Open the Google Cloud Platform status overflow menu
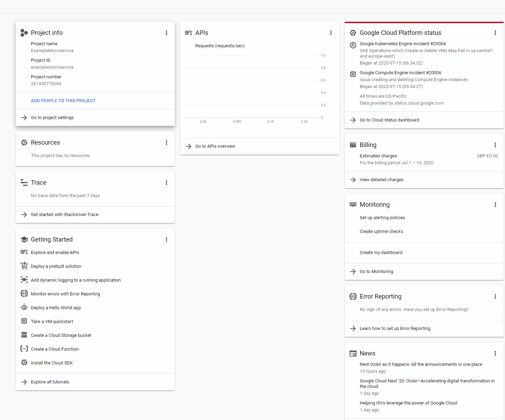505x420 pixels. coord(495,32)
